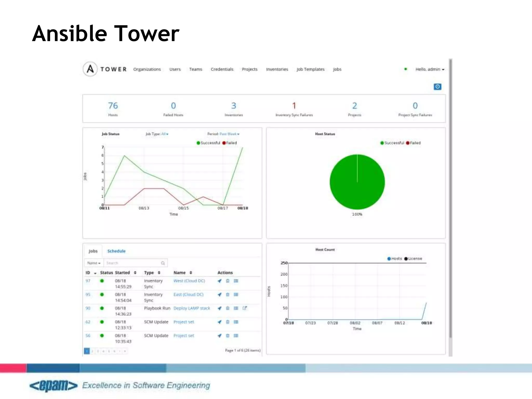Toggle Successful series in Job Status legend
The width and height of the screenshot is (532, 399).
(x=208, y=143)
